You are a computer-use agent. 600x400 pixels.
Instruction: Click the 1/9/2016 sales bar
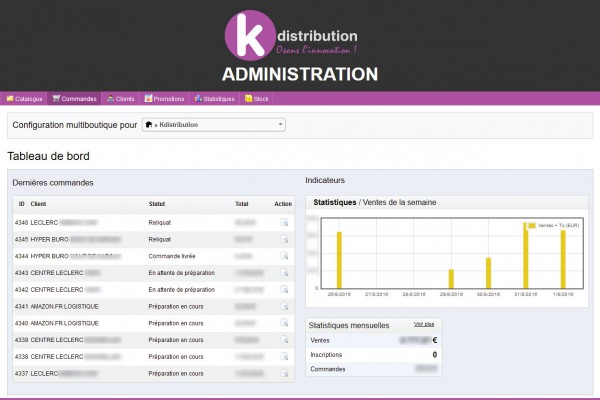(563, 259)
